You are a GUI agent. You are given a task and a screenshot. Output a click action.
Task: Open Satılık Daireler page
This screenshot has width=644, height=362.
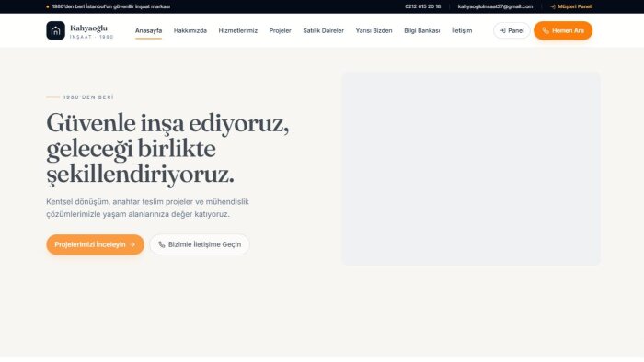(x=323, y=30)
